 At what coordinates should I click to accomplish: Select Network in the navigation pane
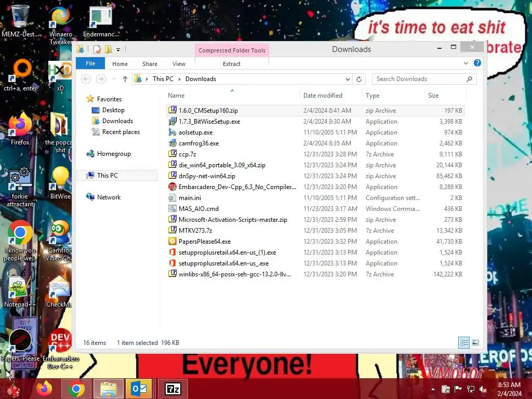(x=109, y=197)
